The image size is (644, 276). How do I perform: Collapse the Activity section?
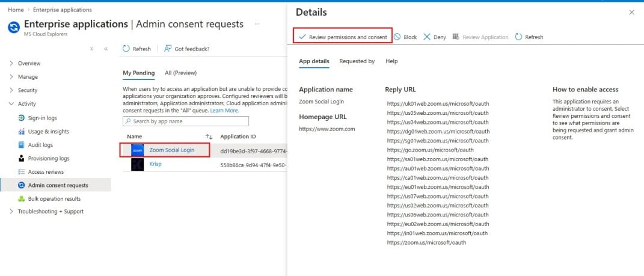point(11,104)
